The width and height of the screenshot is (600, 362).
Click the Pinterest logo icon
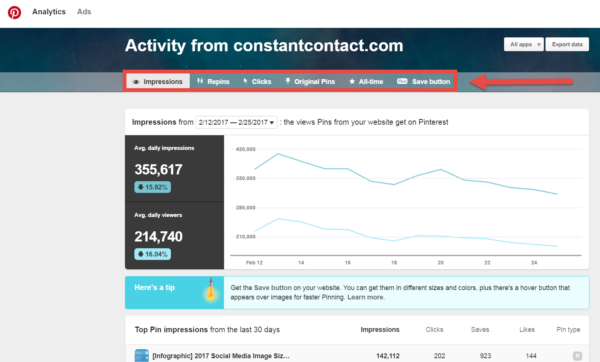15,12
